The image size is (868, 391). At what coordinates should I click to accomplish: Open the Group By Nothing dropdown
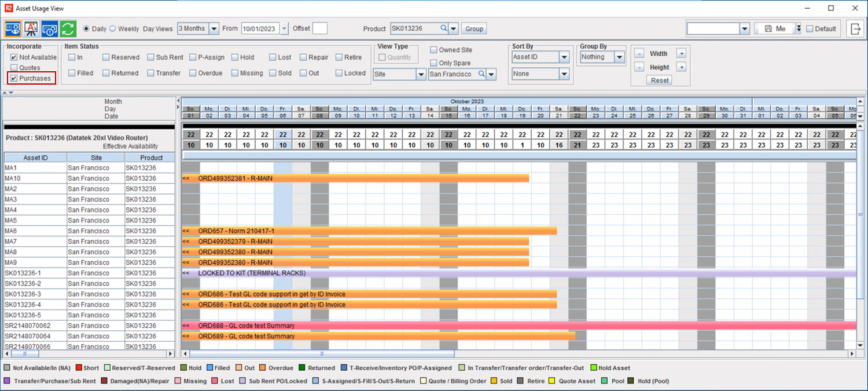tap(619, 57)
